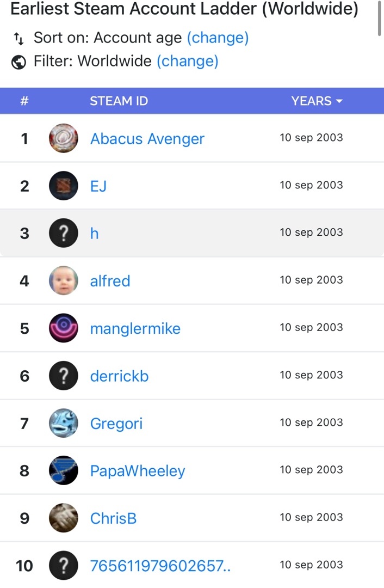Click the page scrollbar thumb
The height and width of the screenshot is (588, 384).
[x=380, y=17]
